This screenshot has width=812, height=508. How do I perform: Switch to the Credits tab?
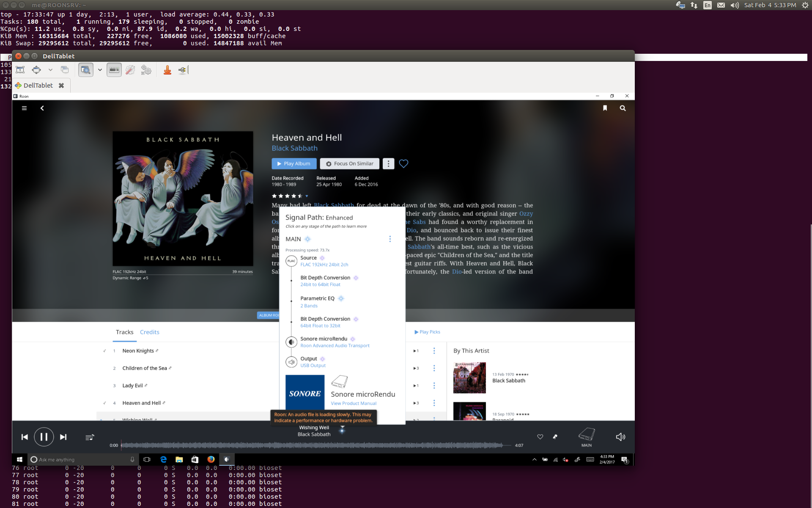(x=150, y=332)
